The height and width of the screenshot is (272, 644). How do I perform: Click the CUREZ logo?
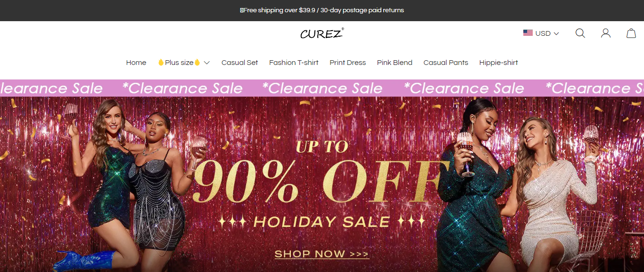pyautogui.click(x=322, y=33)
